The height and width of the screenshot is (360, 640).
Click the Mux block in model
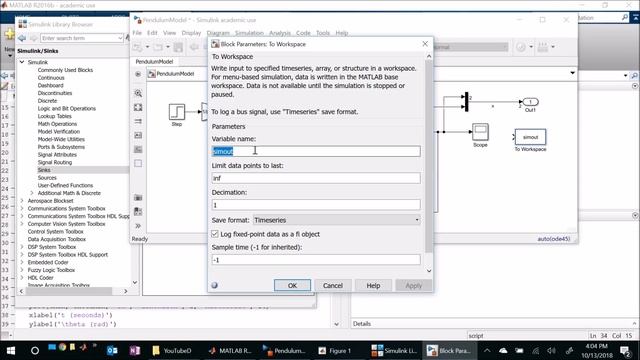(x=467, y=102)
